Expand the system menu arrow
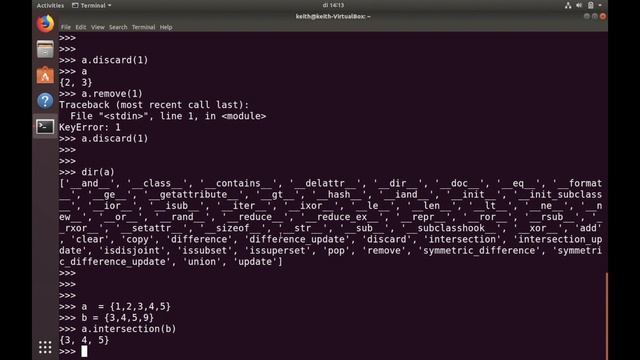 tap(600, 5)
